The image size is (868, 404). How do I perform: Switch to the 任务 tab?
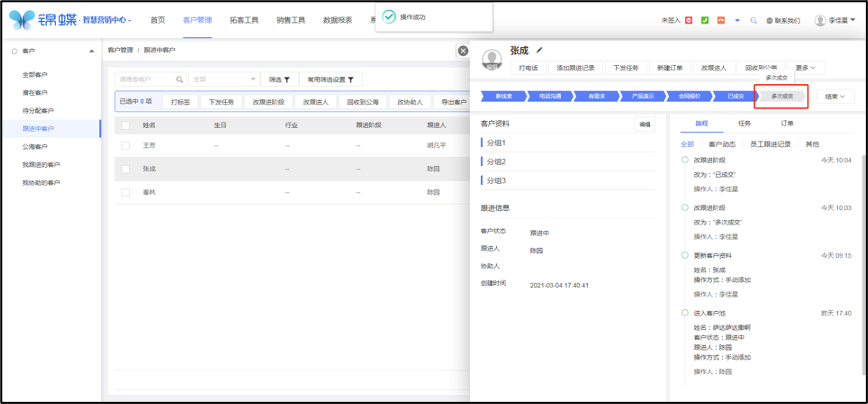[x=744, y=123]
